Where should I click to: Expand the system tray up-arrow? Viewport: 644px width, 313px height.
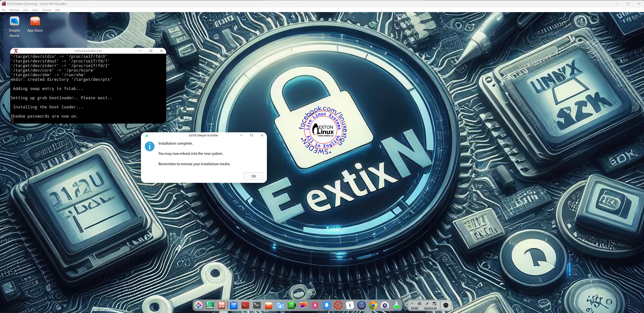click(412, 304)
